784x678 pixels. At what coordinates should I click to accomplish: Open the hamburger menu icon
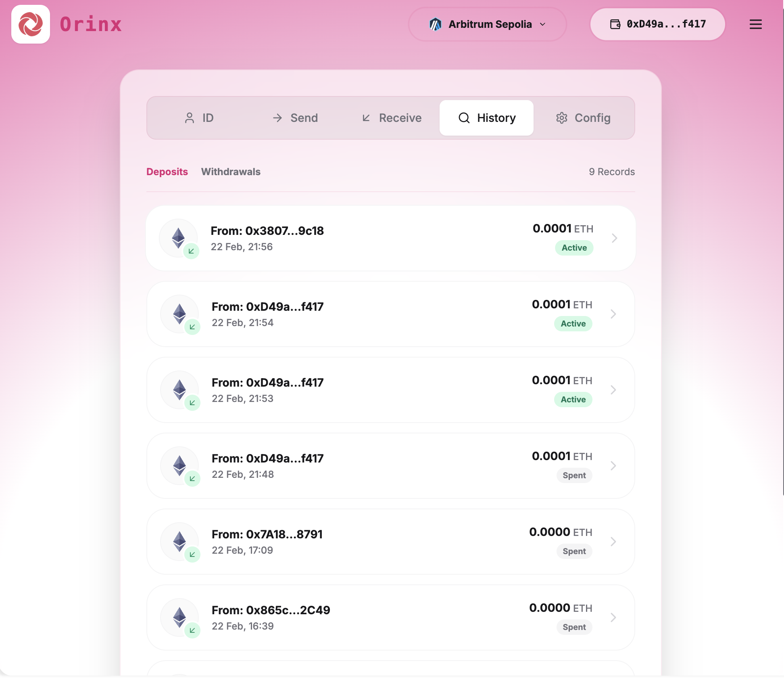click(755, 24)
